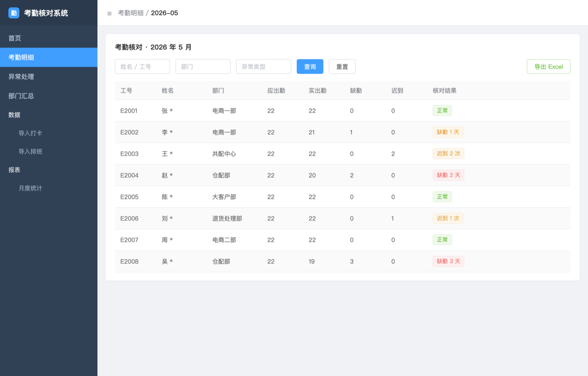Select 考勤明细 menu item
This screenshot has height=376, width=588.
(x=49, y=58)
